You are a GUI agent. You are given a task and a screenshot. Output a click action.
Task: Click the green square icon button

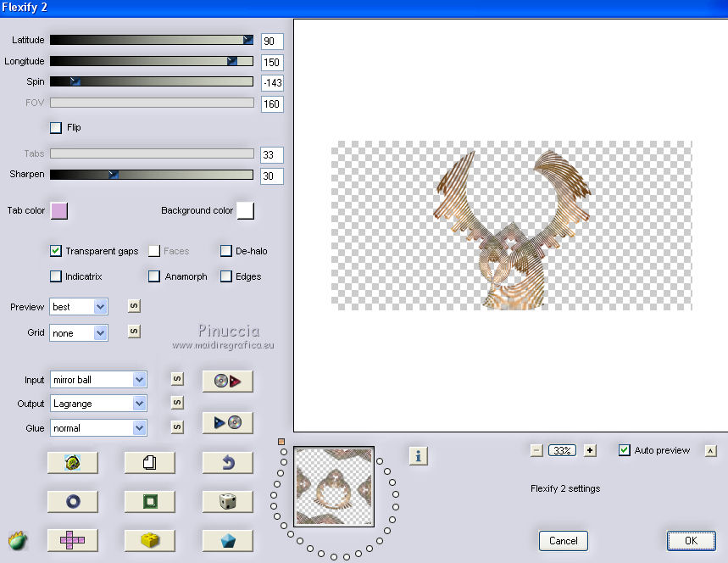click(149, 502)
